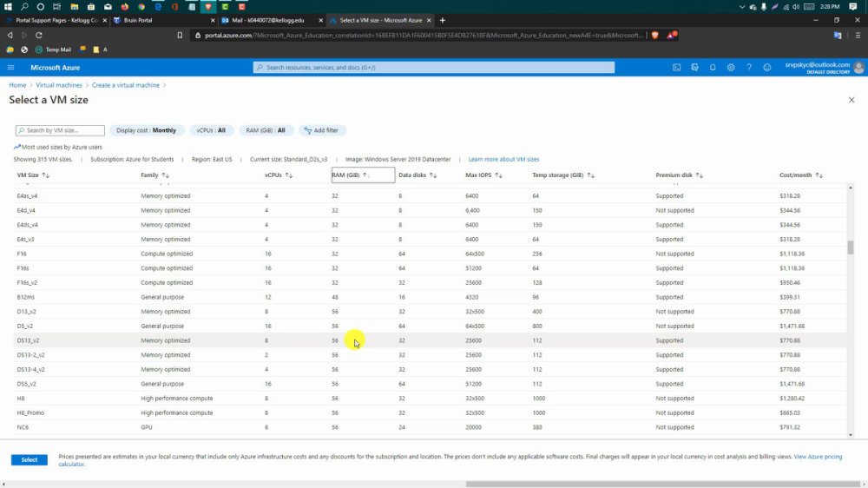This screenshot has height=488, width=868.
Task: Open the Azure feedback smiley icon
Action: (x=766, y=68)
